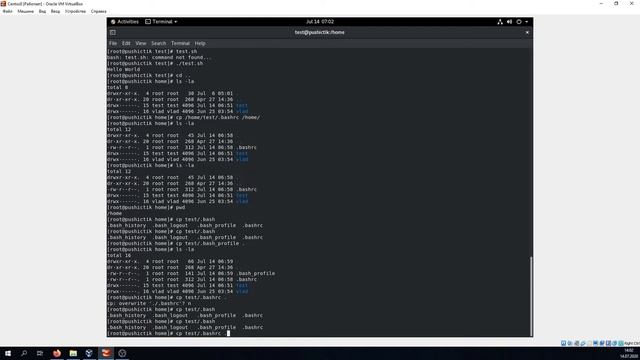This screenshot has height=360, width=640.
Task: Click the power icon in the GNOME bar
Action: (x=519, y=22)
